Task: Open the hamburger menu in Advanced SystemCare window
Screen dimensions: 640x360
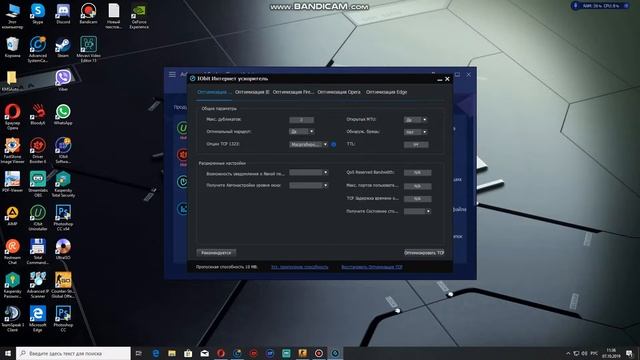Action: (172, 74)
